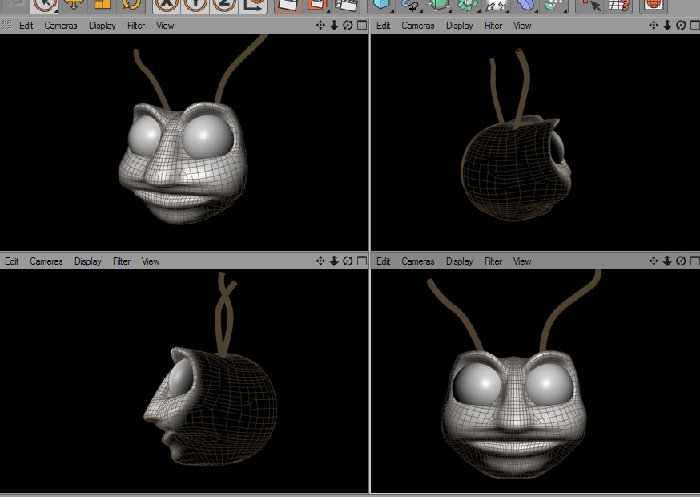Viewport: 700px width, 497px height.
Task: Open Filter menu in top-right viewport
Action: [493, 26]
